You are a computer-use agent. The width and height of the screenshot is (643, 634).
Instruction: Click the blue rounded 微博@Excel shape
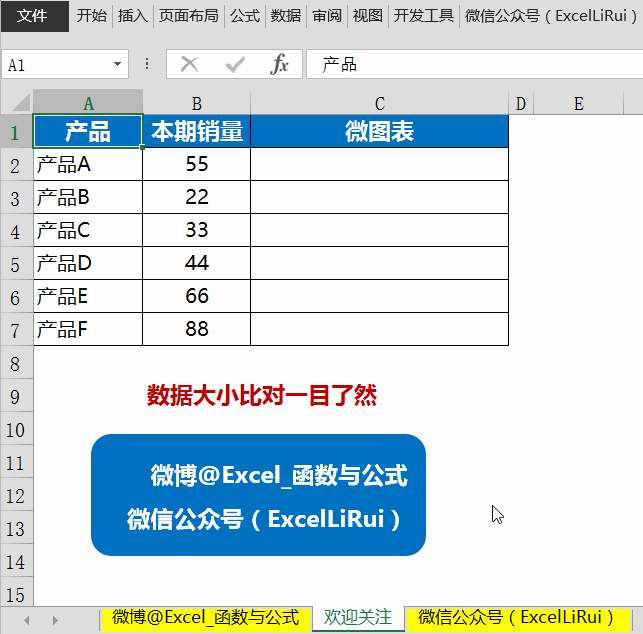click(x=258, y=495)
